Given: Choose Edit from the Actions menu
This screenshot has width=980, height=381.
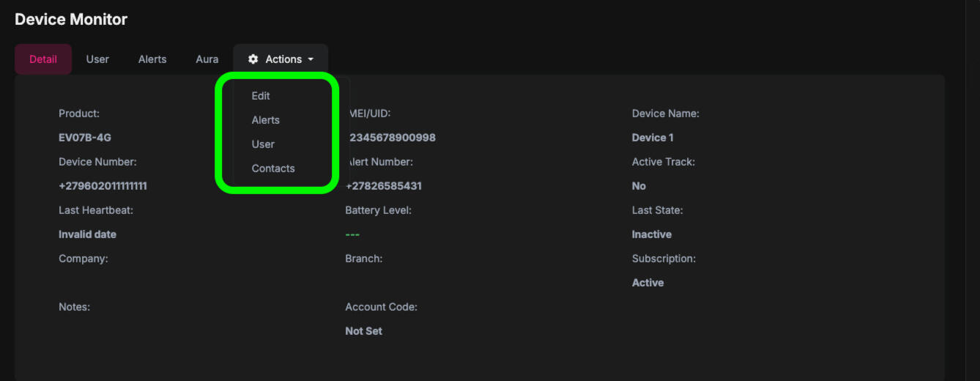Looking at the screenshot, I should tap(261, 96).
